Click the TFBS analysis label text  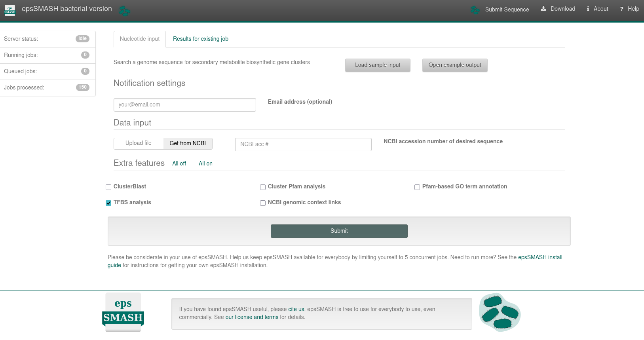132,202
